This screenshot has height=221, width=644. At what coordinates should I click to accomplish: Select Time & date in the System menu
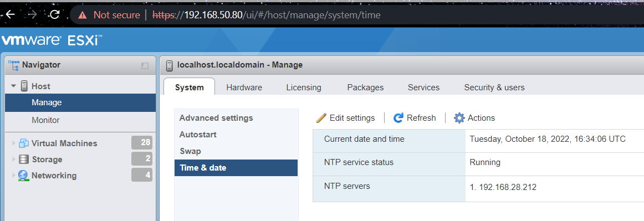[236, 168]
